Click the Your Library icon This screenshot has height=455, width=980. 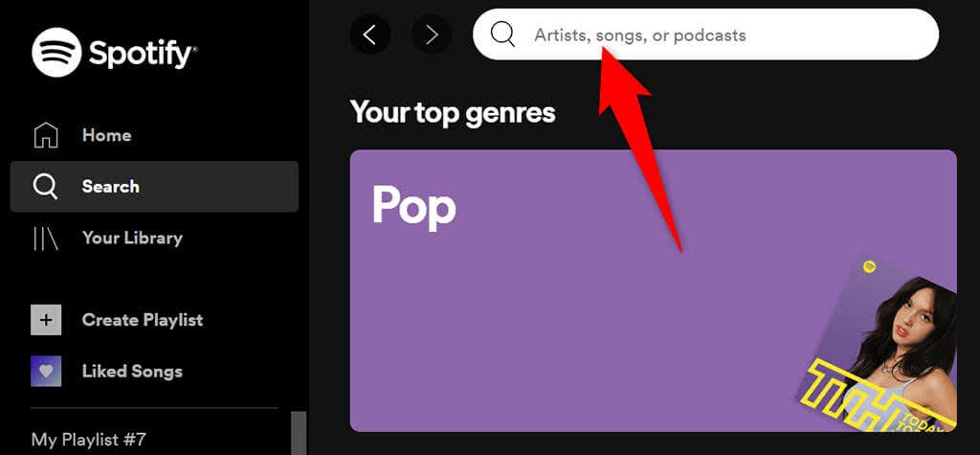click(46, 239)
